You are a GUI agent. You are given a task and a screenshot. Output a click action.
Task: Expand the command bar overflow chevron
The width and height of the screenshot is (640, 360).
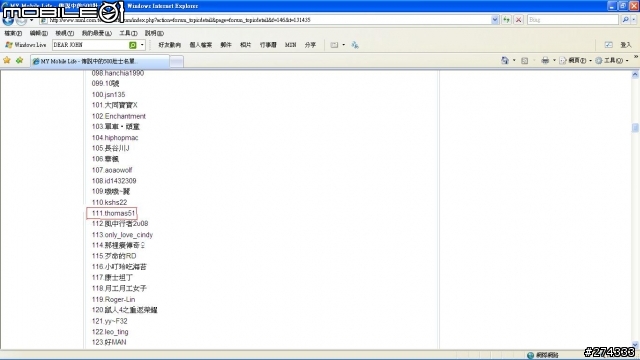tap(636, 57)
